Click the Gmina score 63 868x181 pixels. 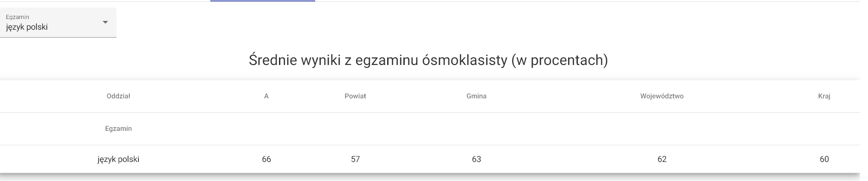(477, 159)
